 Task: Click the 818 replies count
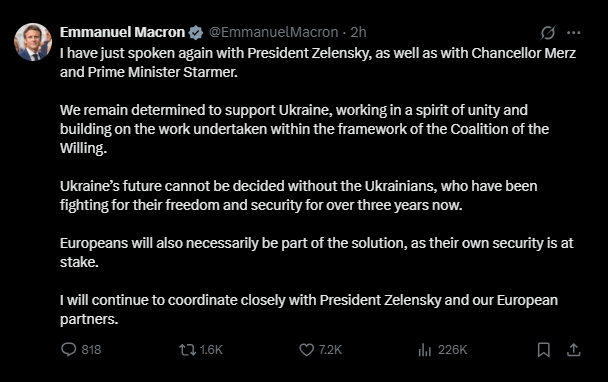click(x=92, y=350)
